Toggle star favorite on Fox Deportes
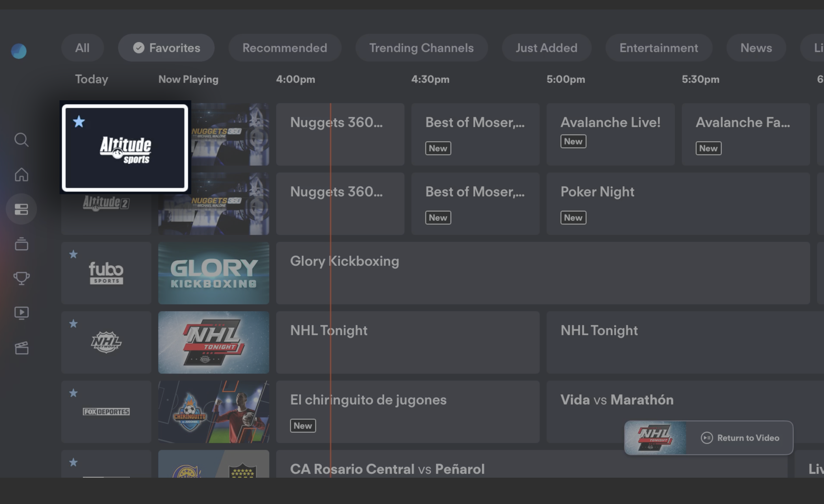824x504 pixels. (73, 393)
